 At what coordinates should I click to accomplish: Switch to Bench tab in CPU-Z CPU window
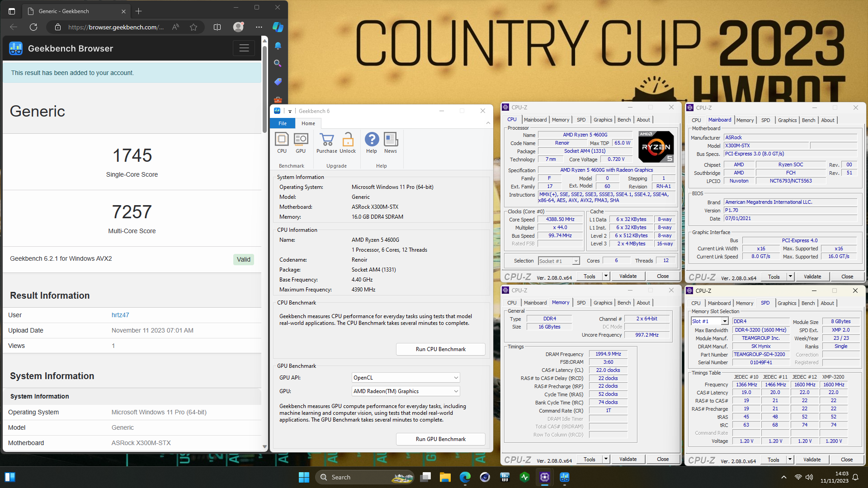(x=624, y=120)
